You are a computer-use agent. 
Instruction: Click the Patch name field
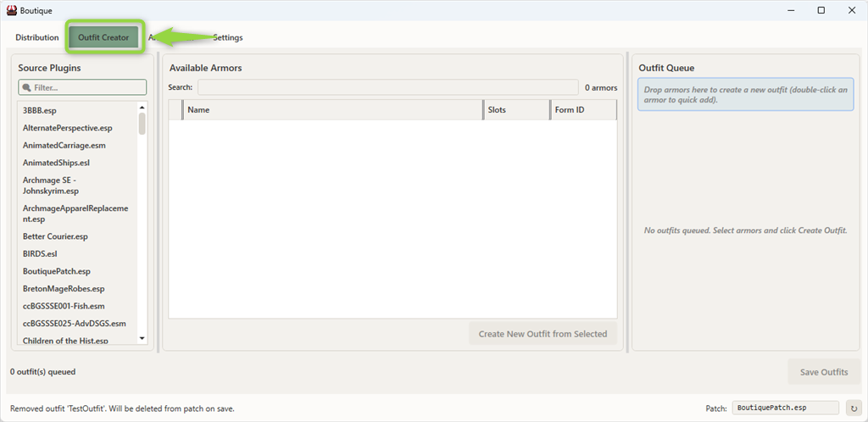pos(785,408)
